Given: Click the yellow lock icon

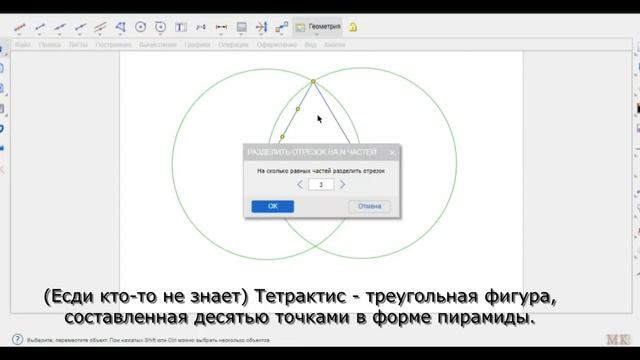Looking at the screenshot, I should (x=353, y=27).
